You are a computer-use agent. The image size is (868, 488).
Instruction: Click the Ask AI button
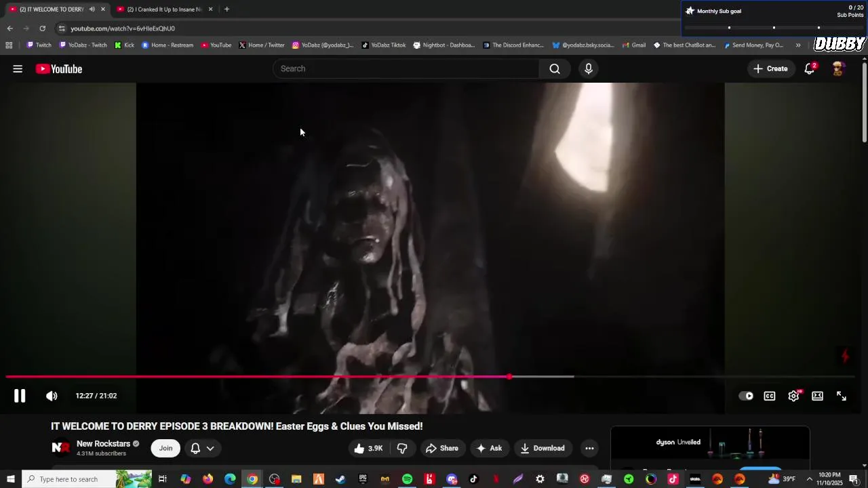click(489, 448)
